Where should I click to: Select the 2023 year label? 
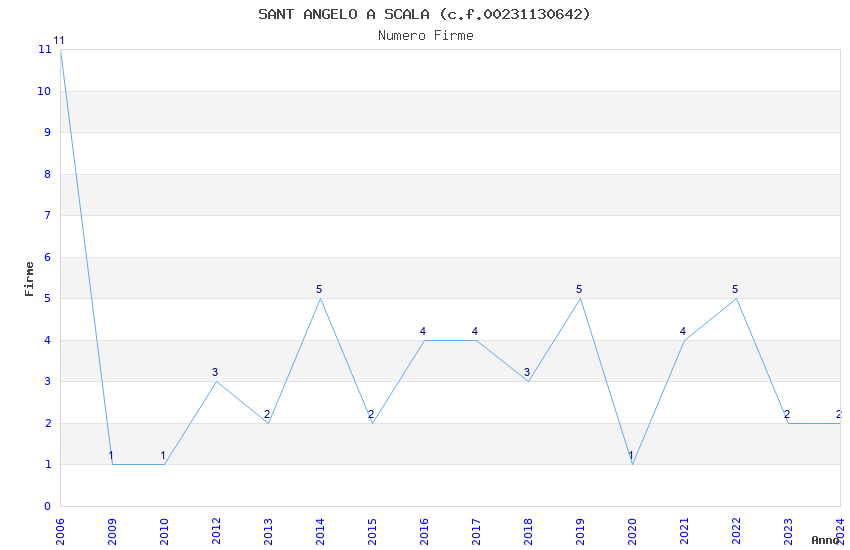coord(789,532)
